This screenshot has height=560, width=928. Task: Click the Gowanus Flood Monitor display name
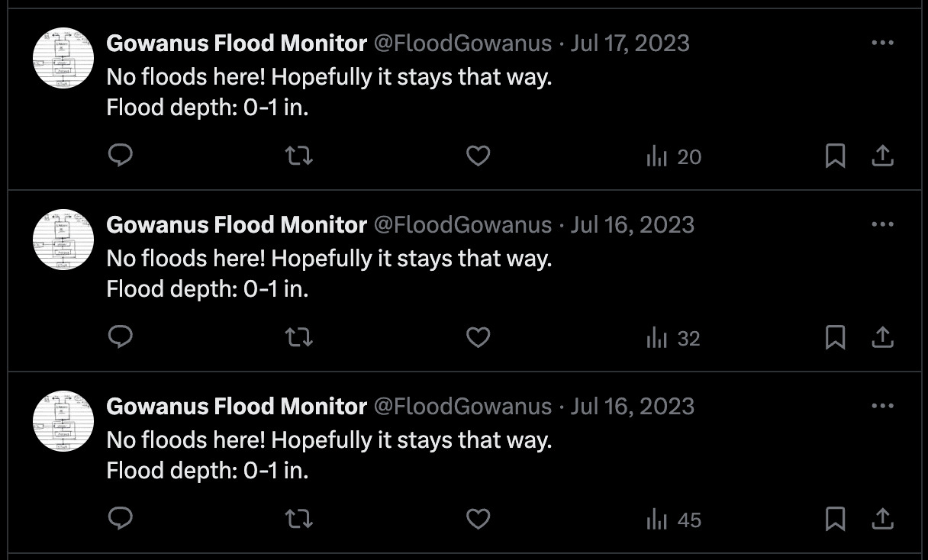(x=237, y=43)
